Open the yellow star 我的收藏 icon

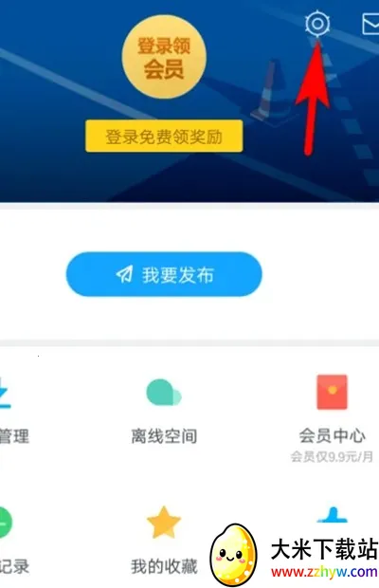pos(164,523)
